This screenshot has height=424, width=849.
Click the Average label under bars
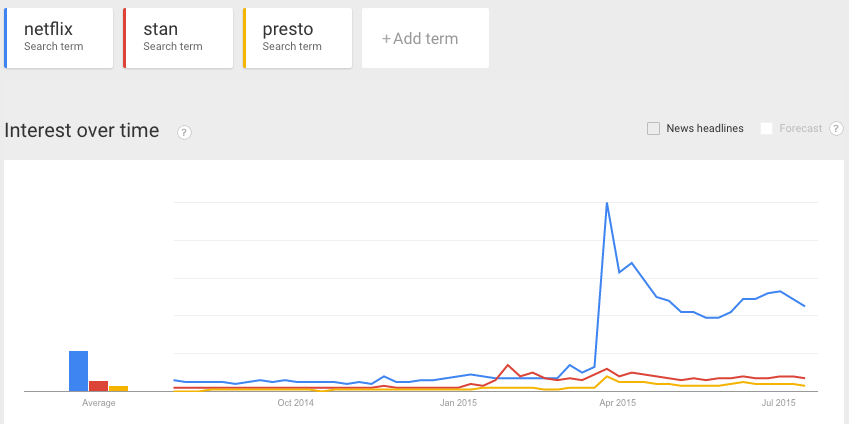pyautogui.click(x=98, y=403)
